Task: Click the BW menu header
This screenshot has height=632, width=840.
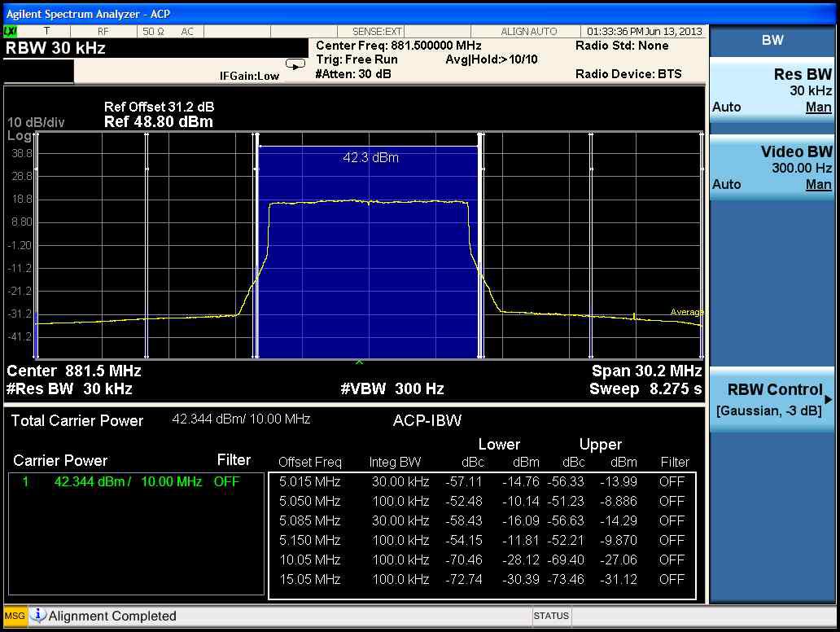Action: click(x=771, y=40)
